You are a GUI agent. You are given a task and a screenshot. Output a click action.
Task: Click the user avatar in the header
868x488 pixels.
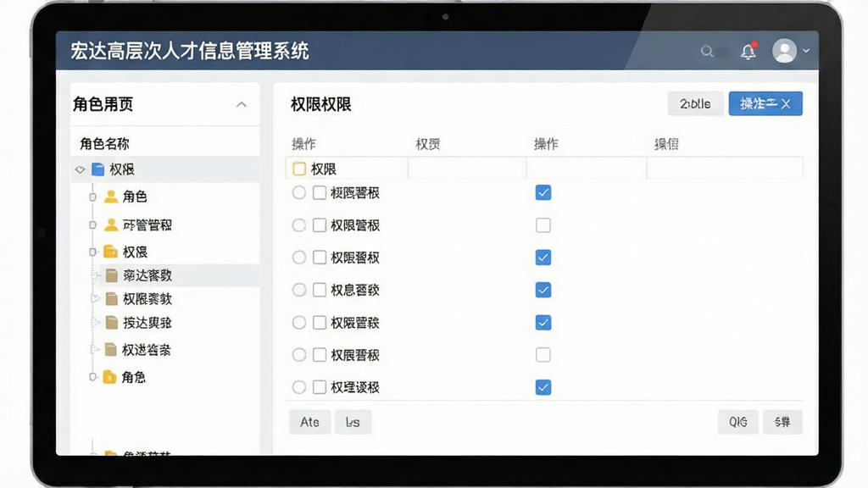point(784,51)
